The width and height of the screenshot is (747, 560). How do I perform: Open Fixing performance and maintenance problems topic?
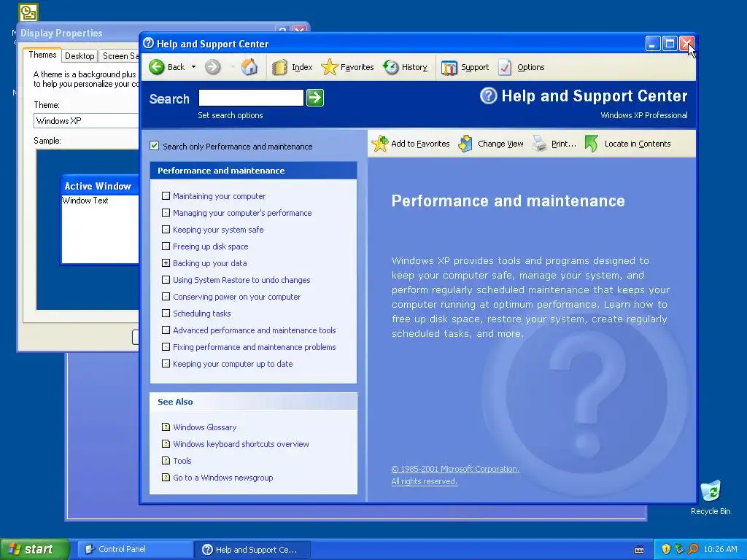point(255,346)
